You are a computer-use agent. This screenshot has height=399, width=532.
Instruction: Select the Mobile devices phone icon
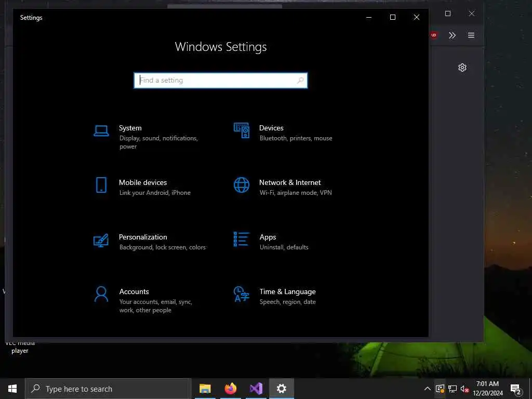(x=101, y=185)
